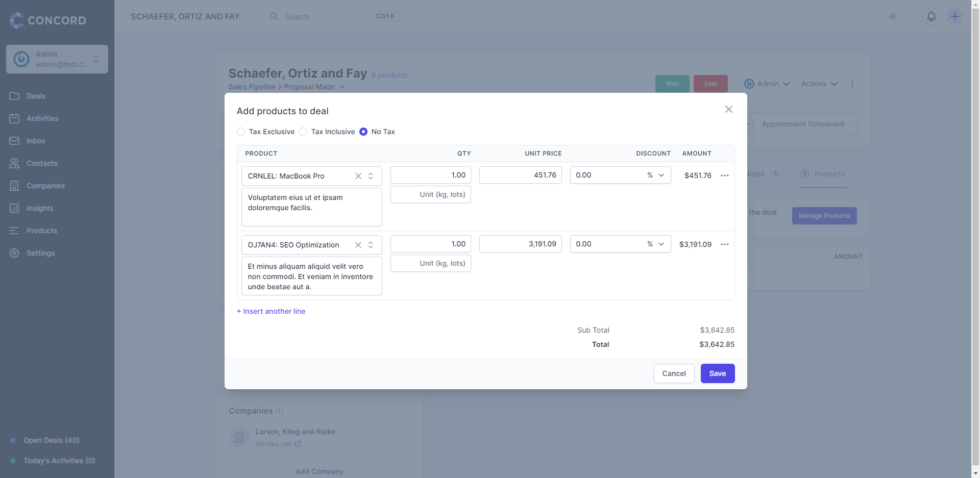Expand the SEO Optimization product selector
980x478 pixels.
(x=371, y=245)
